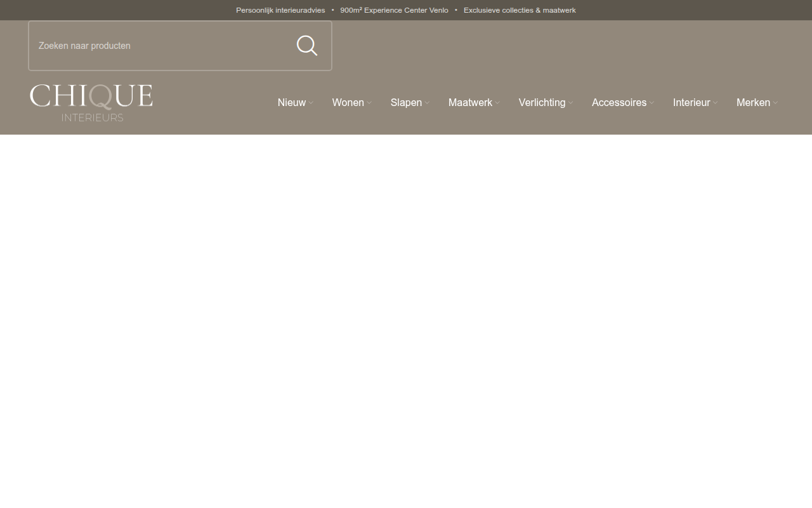Expand the chevron next to Verlichting
The image size is (812, 508).
571,103
